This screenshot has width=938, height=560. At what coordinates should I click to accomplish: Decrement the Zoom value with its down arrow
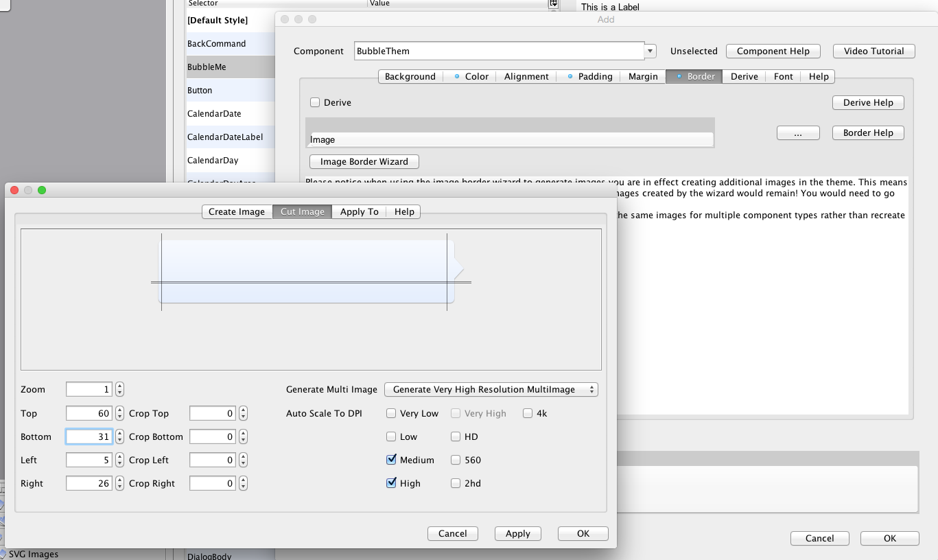coord(119,392)
